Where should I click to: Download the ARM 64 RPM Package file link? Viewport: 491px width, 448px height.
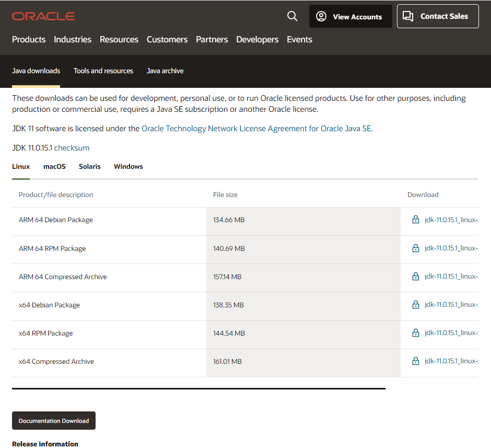click(451, 248)
